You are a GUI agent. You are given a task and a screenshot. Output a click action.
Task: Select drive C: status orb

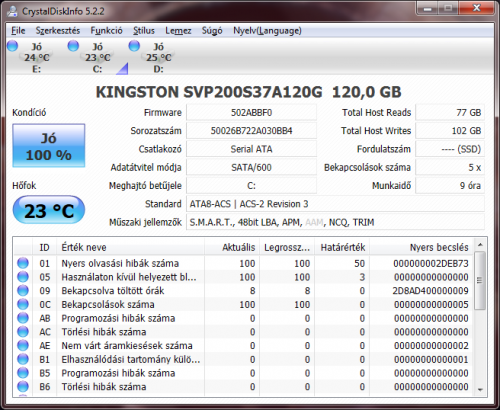73,46
